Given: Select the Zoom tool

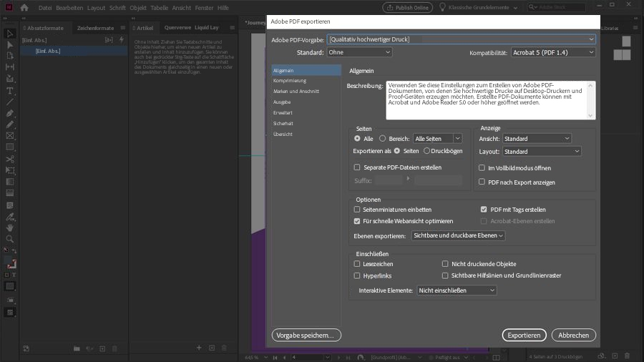Looking at the screenshot, I should 10,239.
